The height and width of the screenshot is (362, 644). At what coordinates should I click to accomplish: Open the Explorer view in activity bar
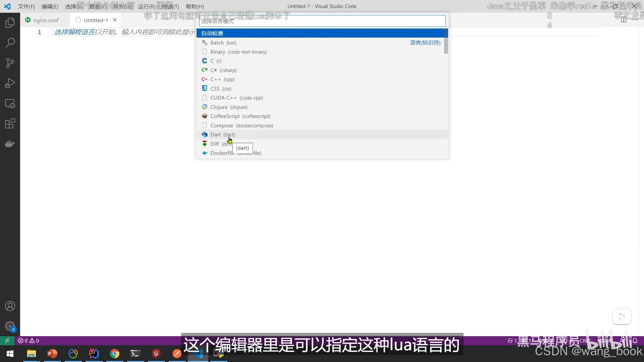(10, 23)
